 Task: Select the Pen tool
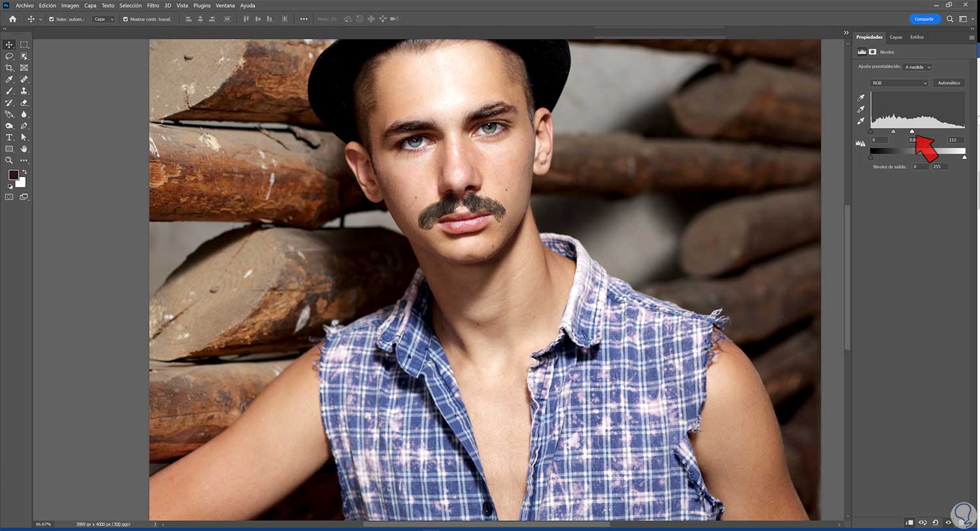25,125
